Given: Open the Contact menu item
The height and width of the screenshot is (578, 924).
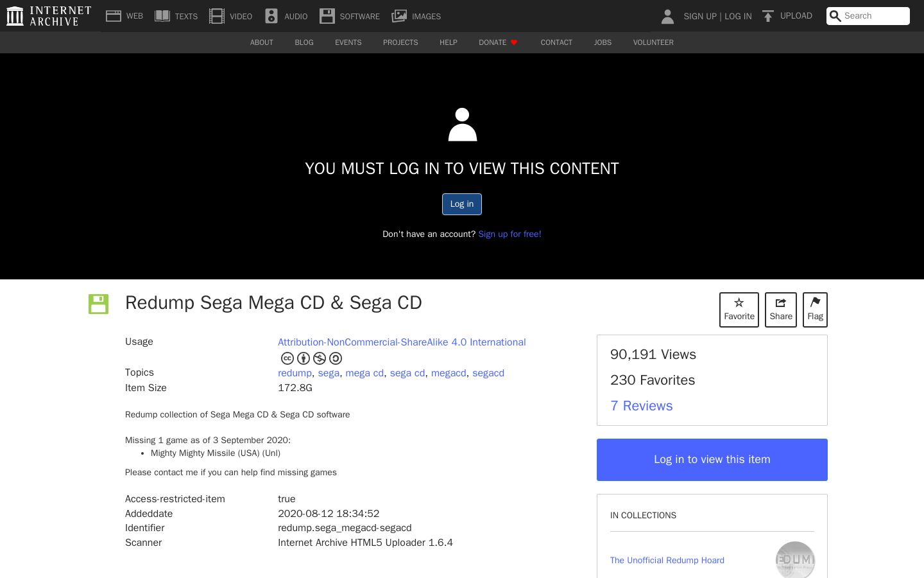Looking at the screenshot, I should point(556,42).
